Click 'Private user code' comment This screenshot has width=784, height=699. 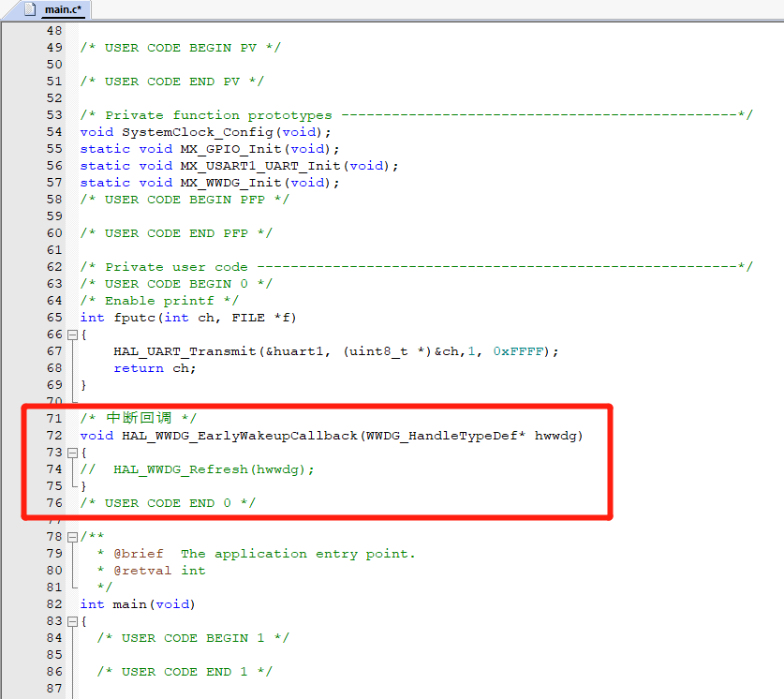pyautogui.click(x=176, y=267)
